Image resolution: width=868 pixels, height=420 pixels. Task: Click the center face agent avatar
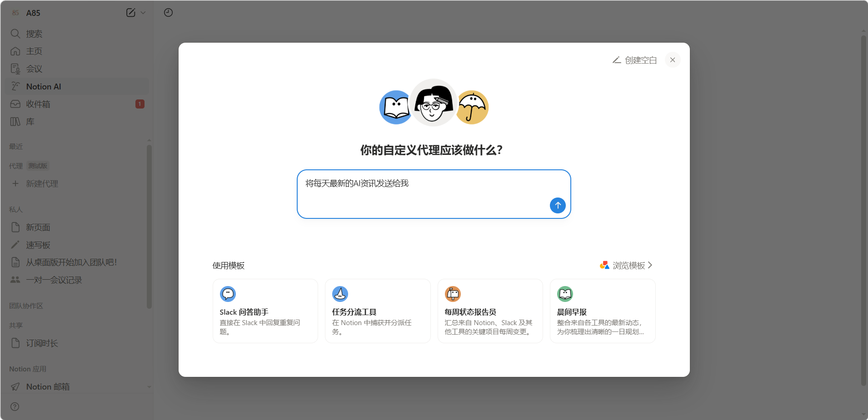pos(433,103)
